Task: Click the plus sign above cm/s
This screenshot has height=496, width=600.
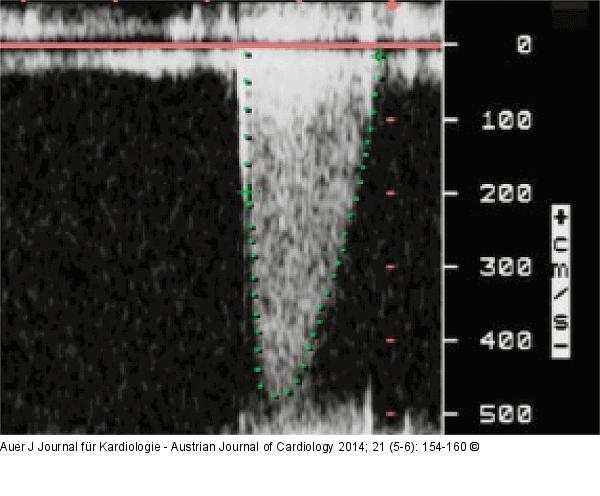Action: tap(561, 215)
